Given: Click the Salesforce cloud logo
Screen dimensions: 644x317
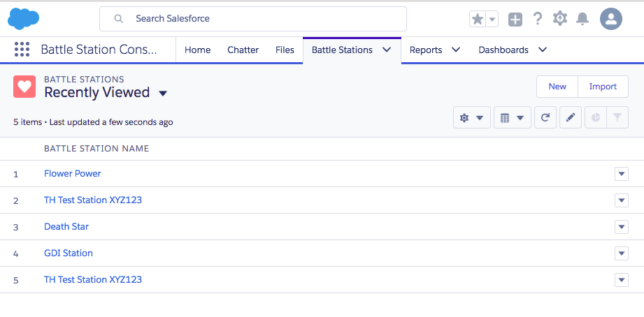Looking at the screenshot, I should click(x=23, y=19).
